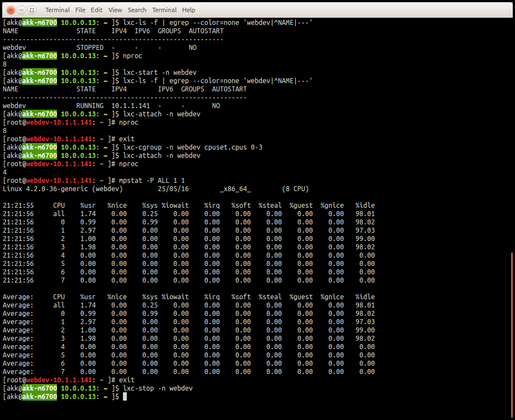Close the terminal window
515x420 pixels.
[11, 10]
